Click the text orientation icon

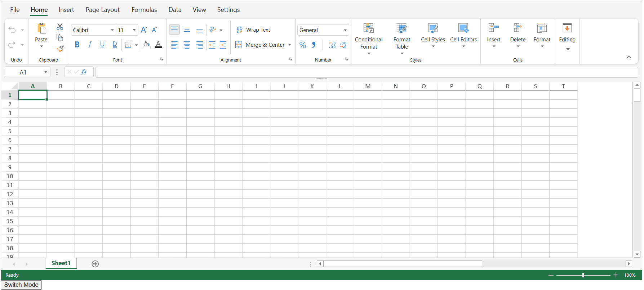[x=213, y=30]
